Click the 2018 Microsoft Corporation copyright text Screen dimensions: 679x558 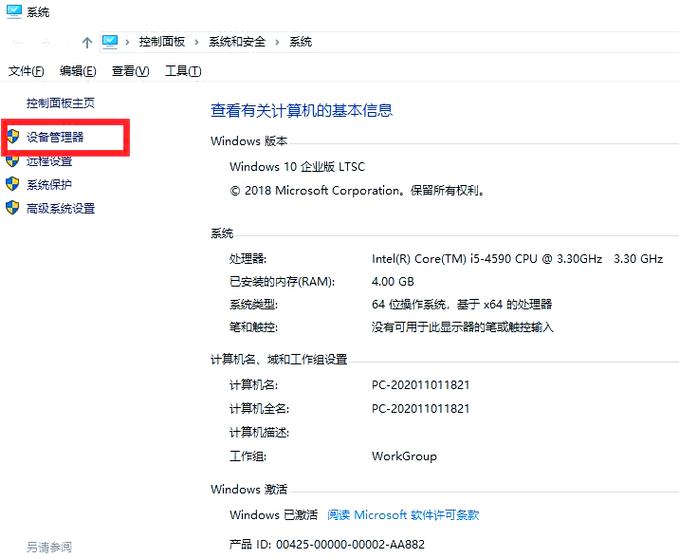357,190
